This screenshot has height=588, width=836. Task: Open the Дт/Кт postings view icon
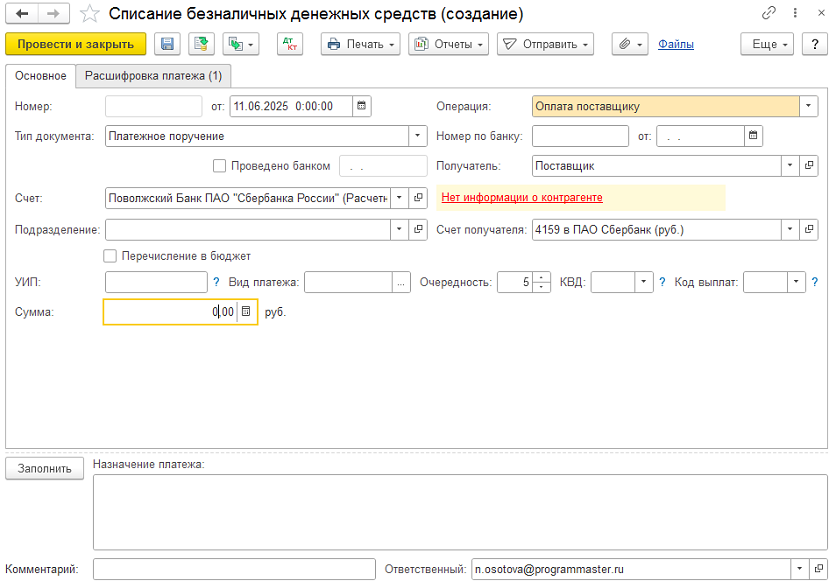[289, 45]
